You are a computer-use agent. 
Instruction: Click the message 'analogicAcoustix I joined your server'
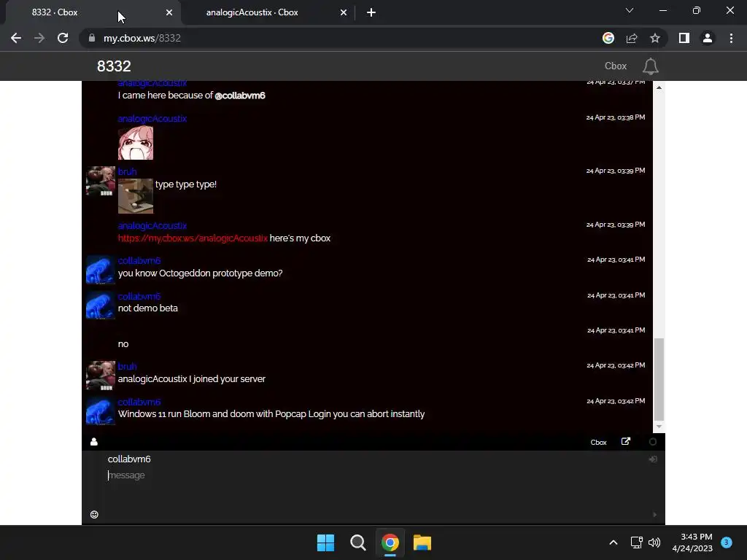(192, 379)
